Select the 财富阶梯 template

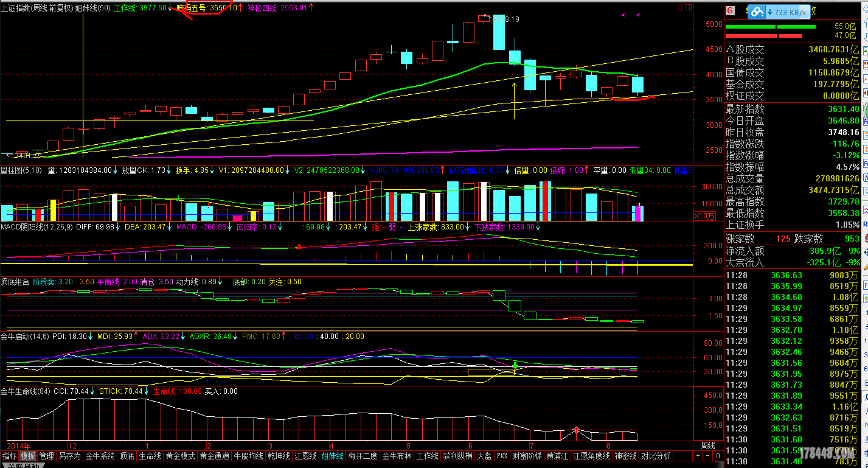coord(526,455)
